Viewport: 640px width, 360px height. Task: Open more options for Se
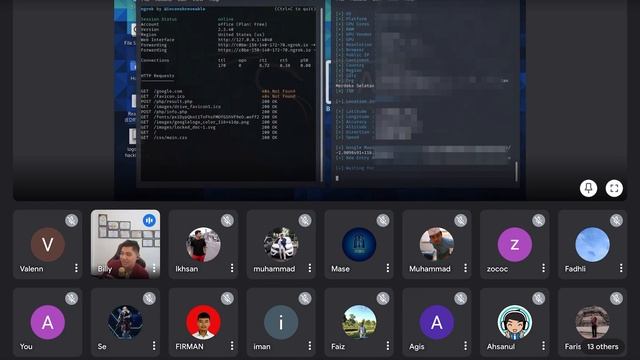pos(154,346)
